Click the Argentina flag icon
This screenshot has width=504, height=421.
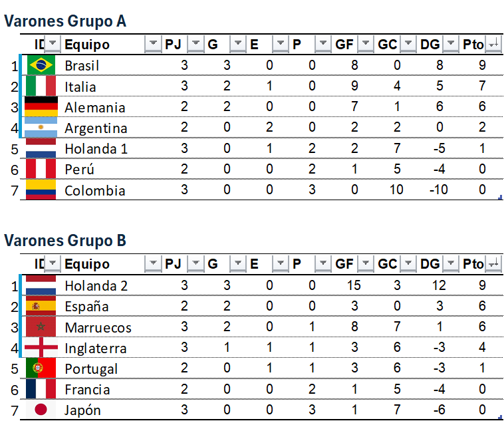(41, 127)
